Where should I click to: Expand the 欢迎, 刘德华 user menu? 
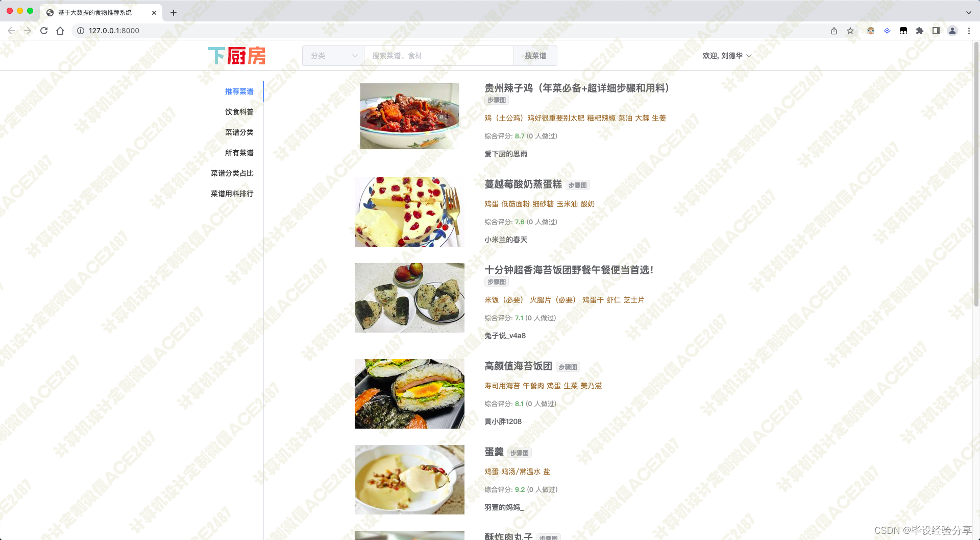(x=727, y=56)
